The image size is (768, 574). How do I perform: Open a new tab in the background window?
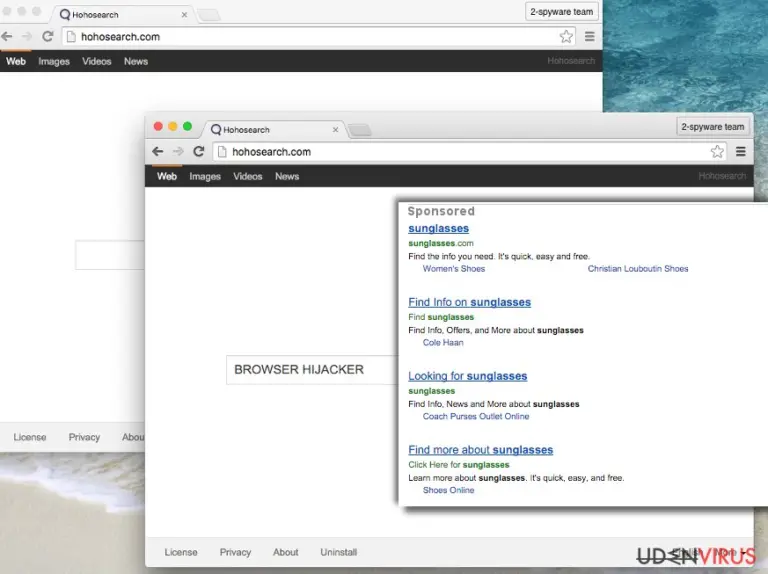[x=209, y=15]
